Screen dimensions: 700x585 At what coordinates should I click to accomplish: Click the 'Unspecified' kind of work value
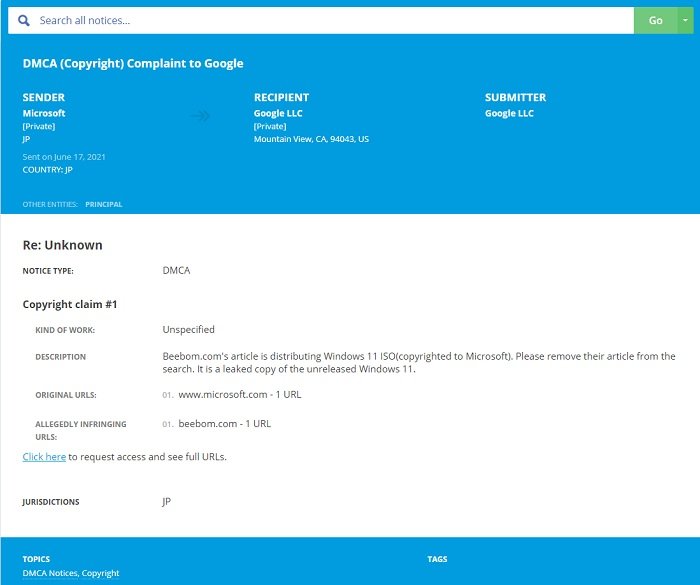pyautogui.click(x=188, y=330)
